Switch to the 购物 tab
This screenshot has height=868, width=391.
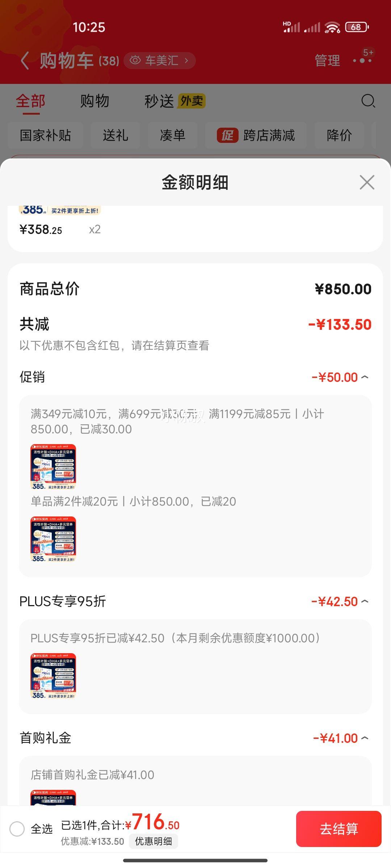tap(94, 101)
